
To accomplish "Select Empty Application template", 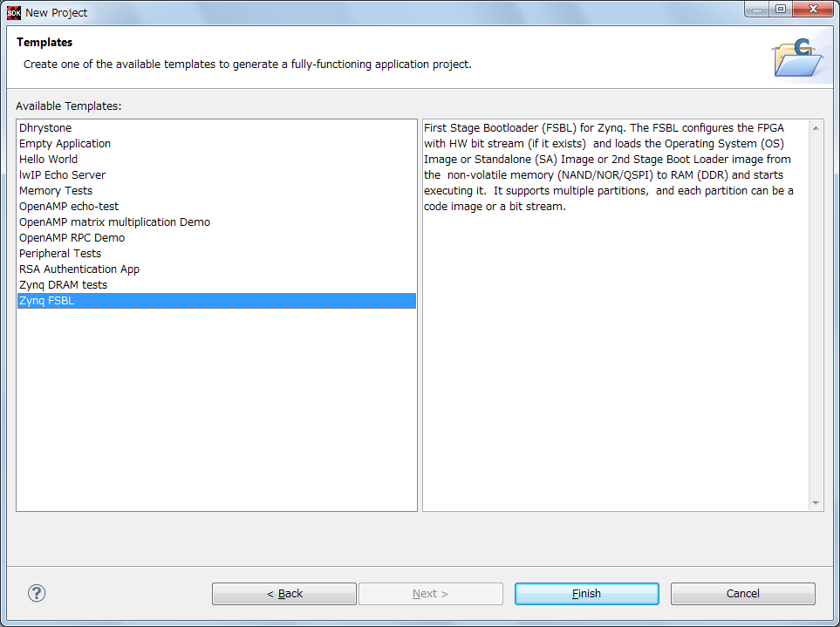I will 65,144.
